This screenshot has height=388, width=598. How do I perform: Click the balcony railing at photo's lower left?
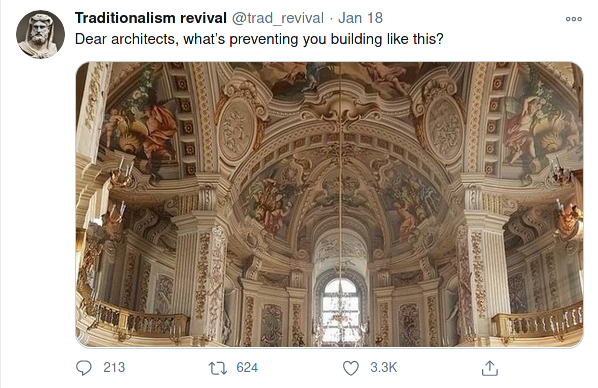point(133,320)
